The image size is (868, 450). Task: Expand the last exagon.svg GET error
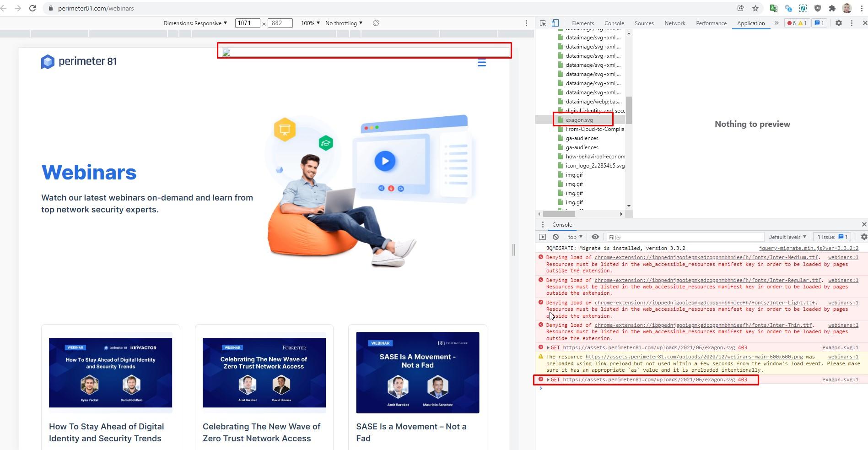tap(548, 380)
